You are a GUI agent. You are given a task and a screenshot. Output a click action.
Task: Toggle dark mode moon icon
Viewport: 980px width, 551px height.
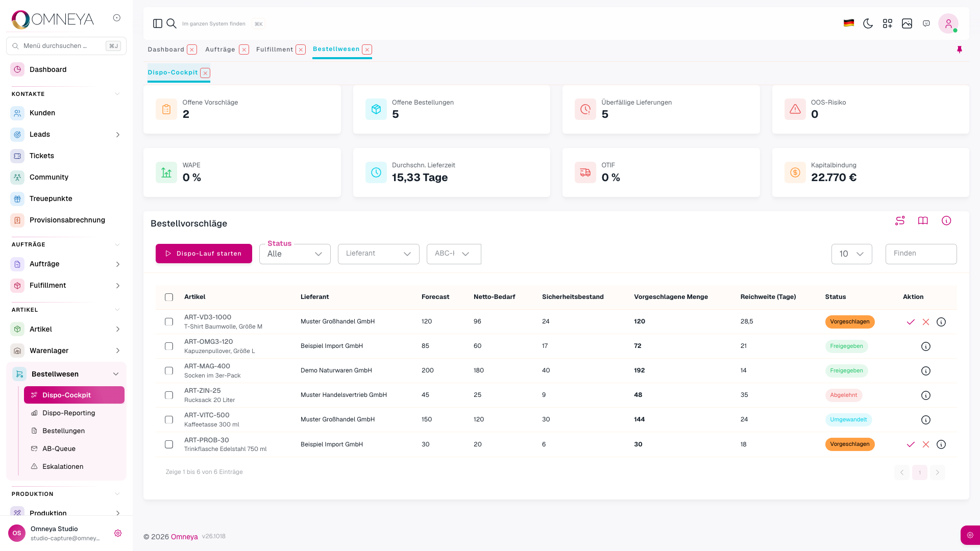coord(868,23)
